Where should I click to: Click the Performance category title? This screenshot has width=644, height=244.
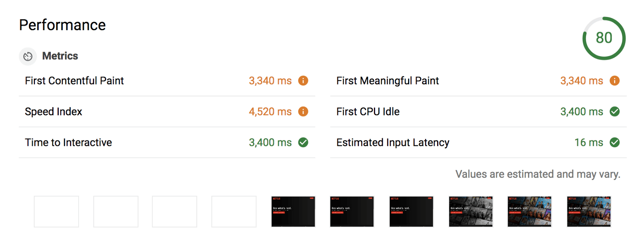tap(62, 25)
